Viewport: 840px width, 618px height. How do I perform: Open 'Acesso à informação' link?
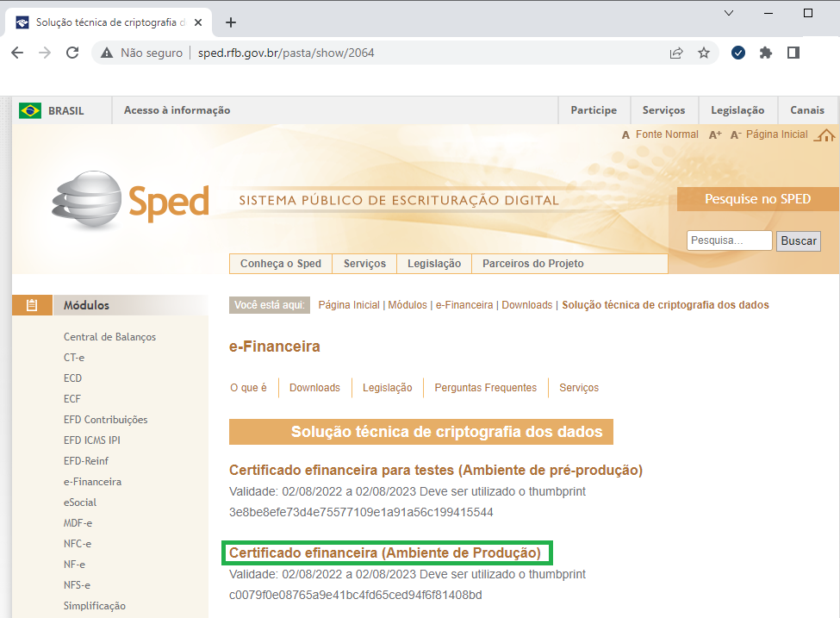click(x=177, y=109)
